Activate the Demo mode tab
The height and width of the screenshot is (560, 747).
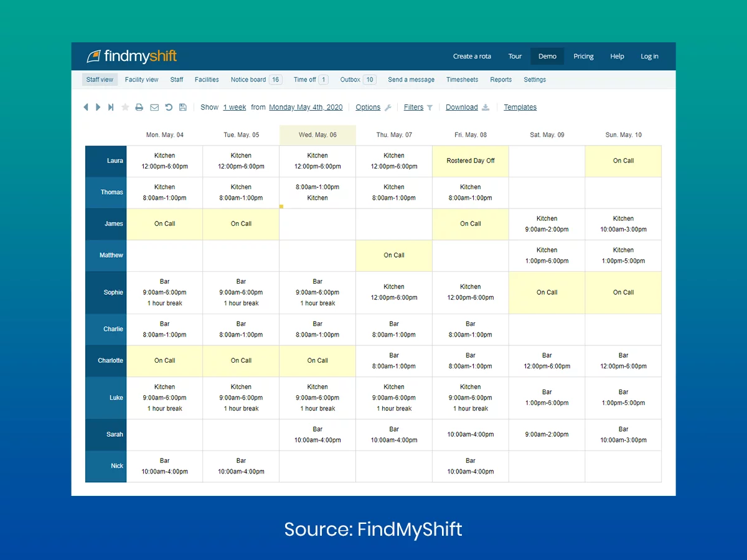click(547, 56)
